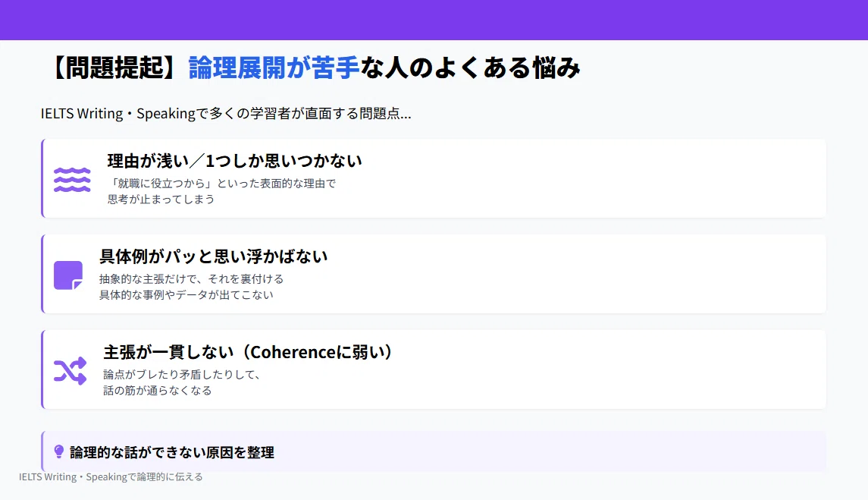The width and height of the screenshot is (868, 500).
Task: Select the slide title 【問題提起】
Action: coord(115,68)
